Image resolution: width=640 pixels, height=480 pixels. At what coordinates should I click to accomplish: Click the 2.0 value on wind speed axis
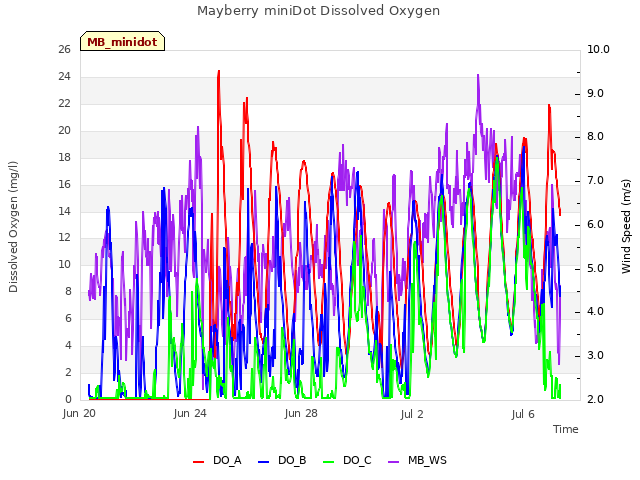(596, 399)
